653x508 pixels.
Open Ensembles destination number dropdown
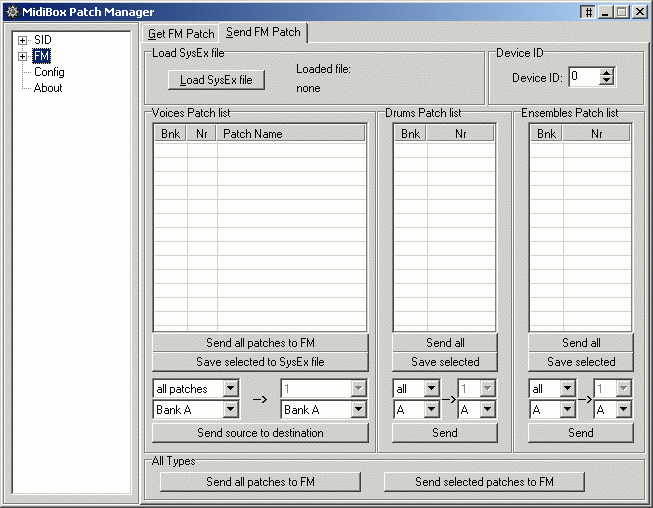click(623, 388)
